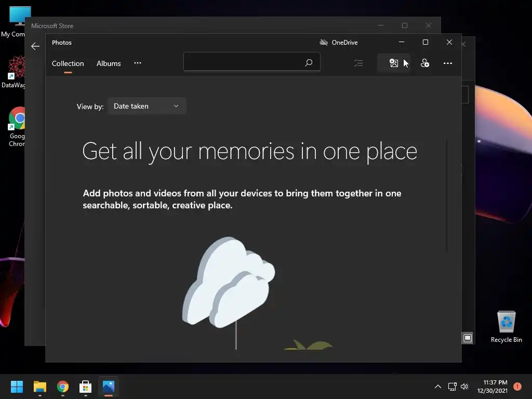Click the small square icon behind Photos window
Screen dimensions: 532x399
click(468, 338)
